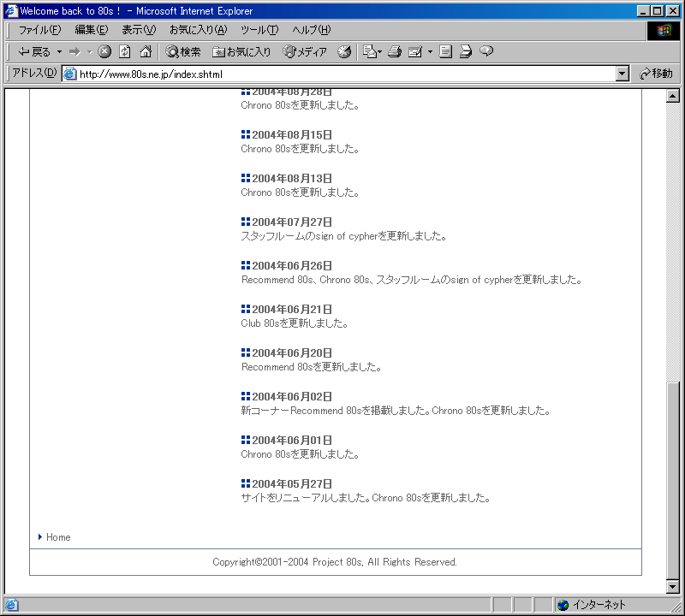Viewport: 685px width, 616px height.
Task: Open the Back button history dropdown arrow
Action: click(x=59, y=52)
